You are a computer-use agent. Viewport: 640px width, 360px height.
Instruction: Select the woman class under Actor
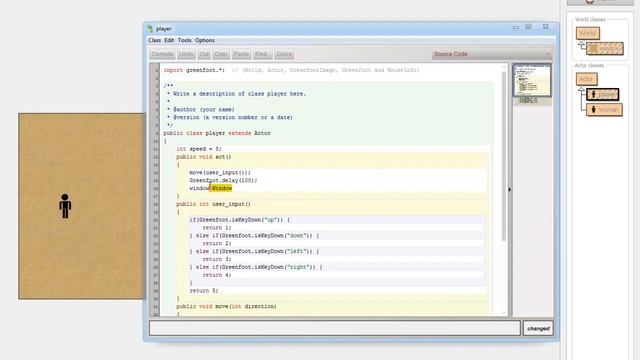604,110
